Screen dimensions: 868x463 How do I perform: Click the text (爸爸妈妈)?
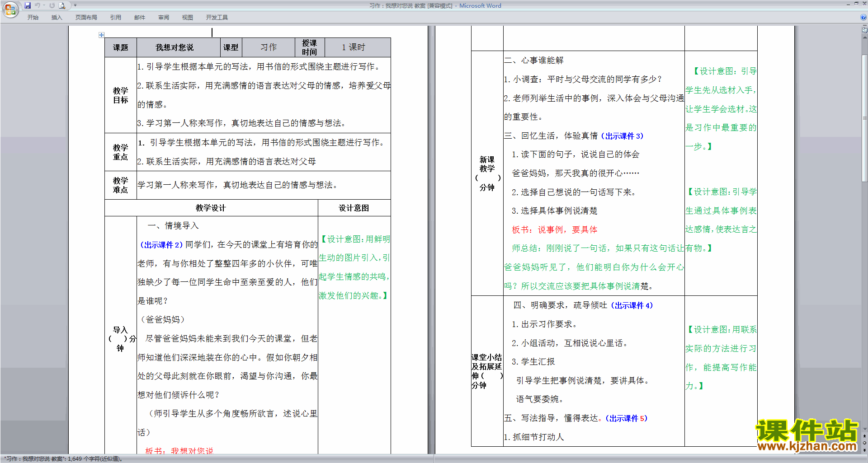point(162,319)
